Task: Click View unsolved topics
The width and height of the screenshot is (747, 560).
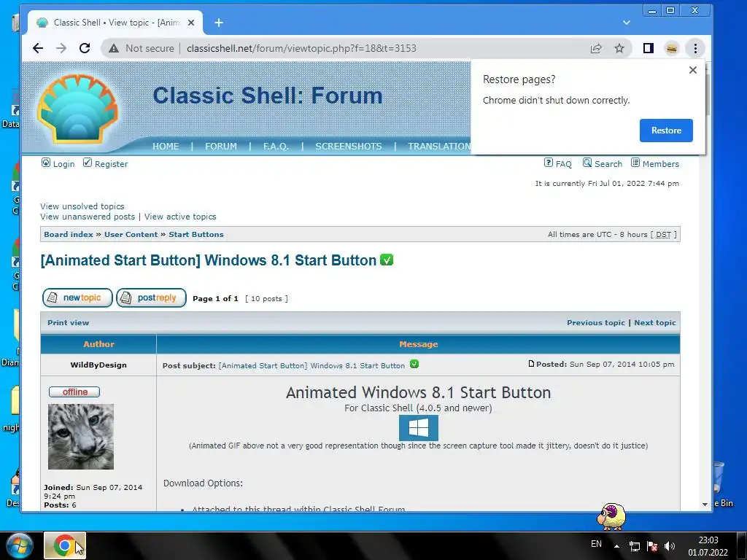Action: tap(82, 206)
